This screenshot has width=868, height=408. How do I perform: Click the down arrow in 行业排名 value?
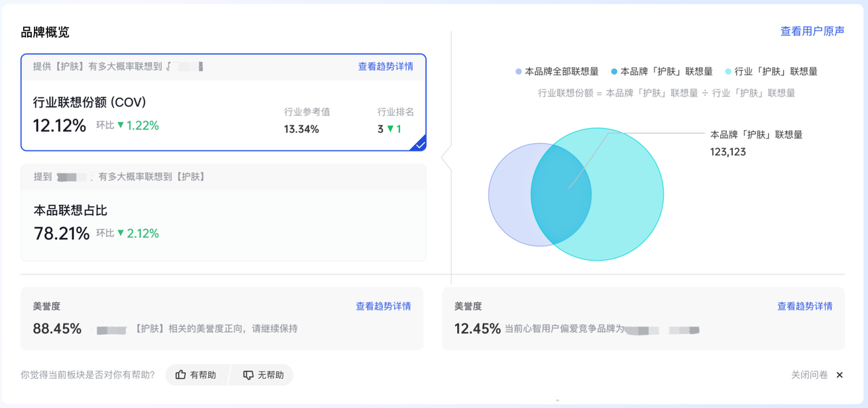pyautogui.click(x=390, y=129)
